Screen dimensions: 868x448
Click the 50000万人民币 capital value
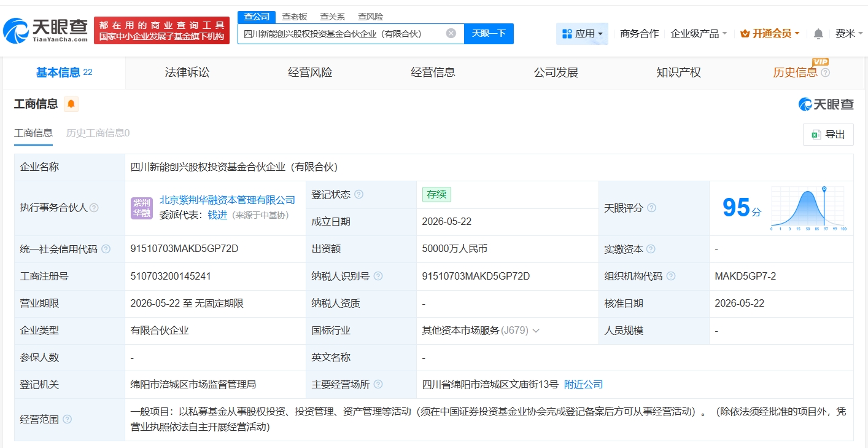(455, 249)
